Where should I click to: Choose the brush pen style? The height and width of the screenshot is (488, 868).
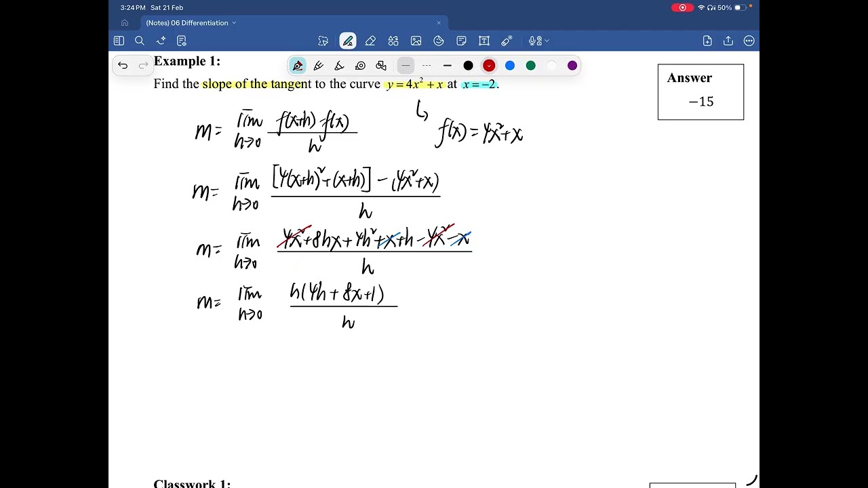(340, 66)
